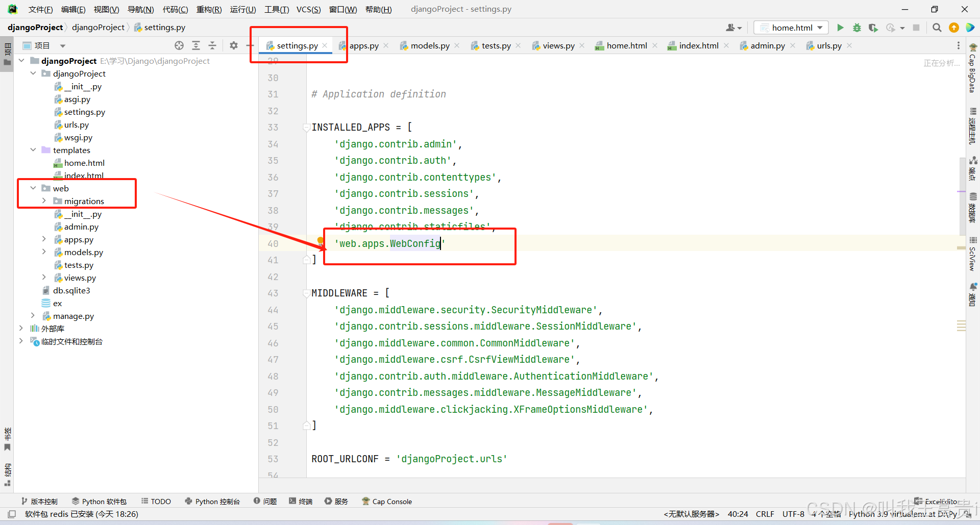This screenshot has height=525, width=980.
Task: Expand apps.py in the tree
Action: click(44, 239)
